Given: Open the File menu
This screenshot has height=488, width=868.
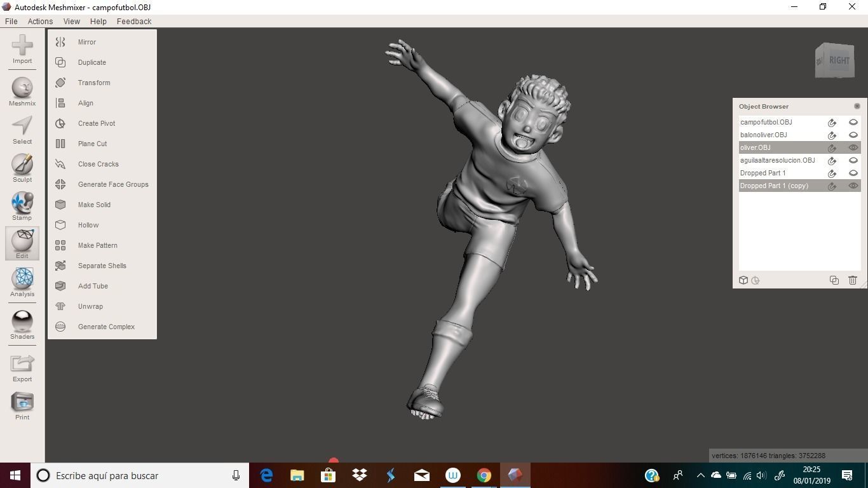Looking at the screenshot, I should pos(11,21).
